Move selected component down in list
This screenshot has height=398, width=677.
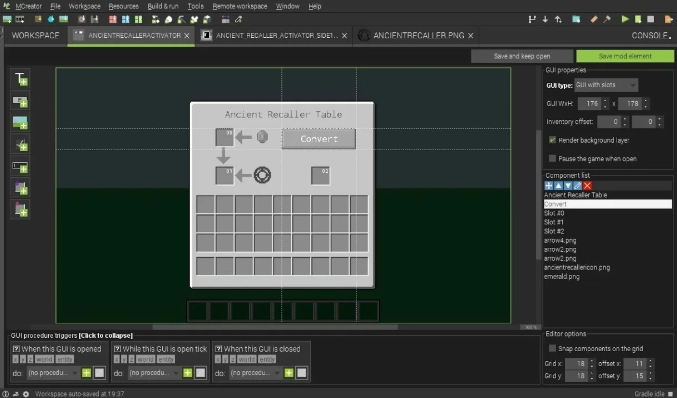coord(568,186)
